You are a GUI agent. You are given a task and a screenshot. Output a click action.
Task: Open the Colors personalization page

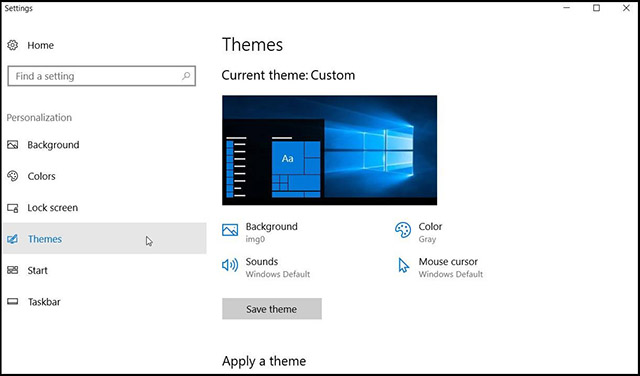coord(41,176)
